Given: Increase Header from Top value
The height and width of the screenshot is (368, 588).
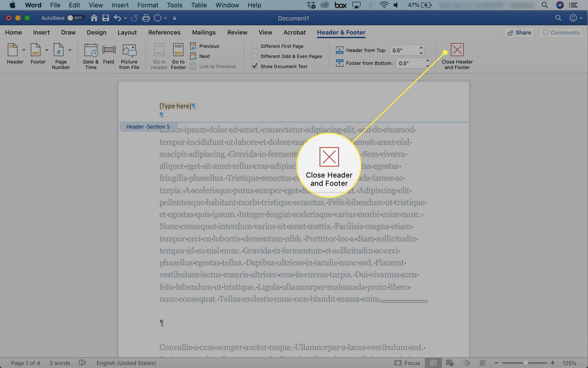Looking at the screenshot, I should pyautogui.click(x=421, y=47).
